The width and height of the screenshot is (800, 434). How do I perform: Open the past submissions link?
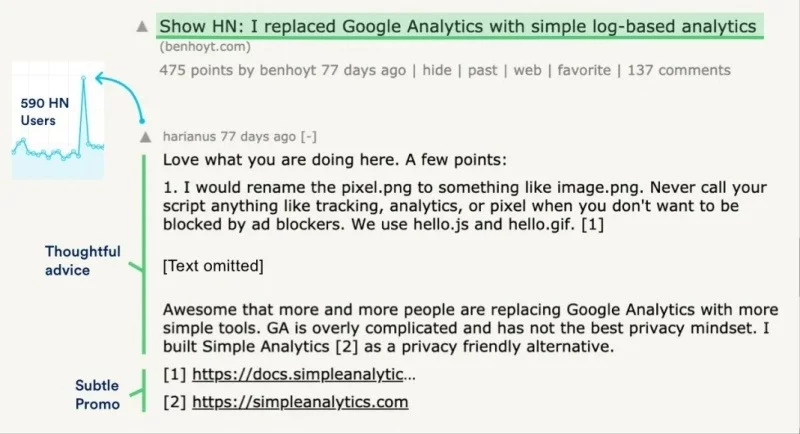click(x=483, y=70)
